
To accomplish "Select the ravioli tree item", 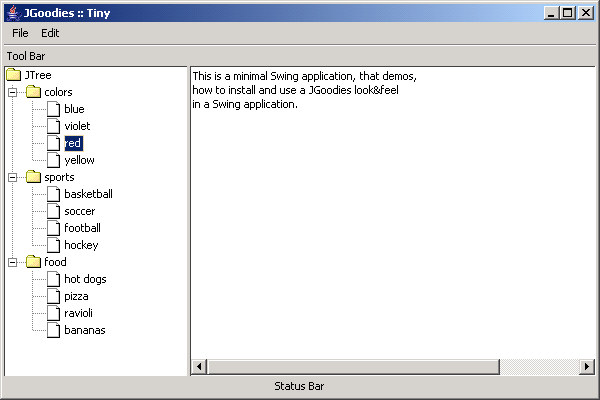I will tap(78, 313).
